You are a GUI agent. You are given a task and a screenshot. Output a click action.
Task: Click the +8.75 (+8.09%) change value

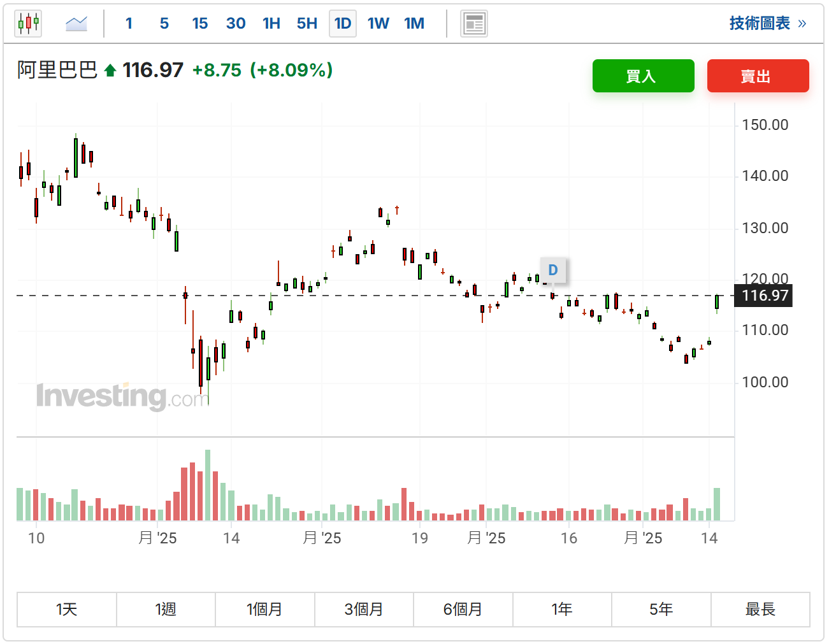263,69
